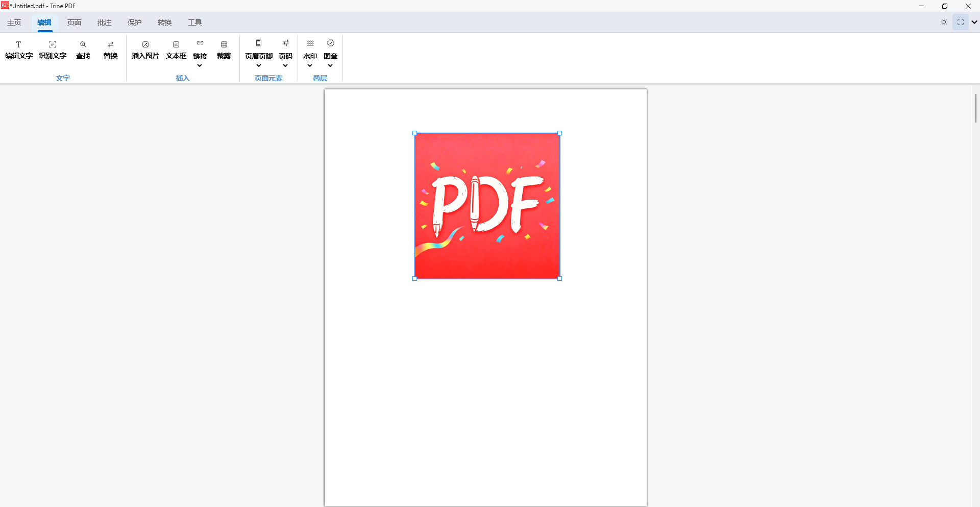The width and height of the screenshot is (980, 507).
Task: Switch to the 保护 tab
Action: pos(135,22)
